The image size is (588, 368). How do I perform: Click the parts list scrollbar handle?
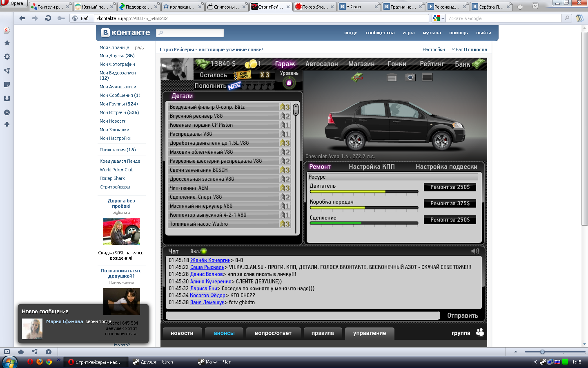296,110
